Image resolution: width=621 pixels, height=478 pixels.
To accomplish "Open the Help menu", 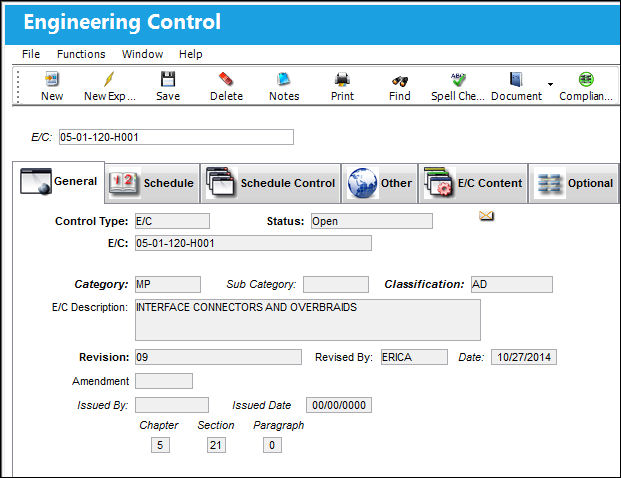I will tap(190, 54).
